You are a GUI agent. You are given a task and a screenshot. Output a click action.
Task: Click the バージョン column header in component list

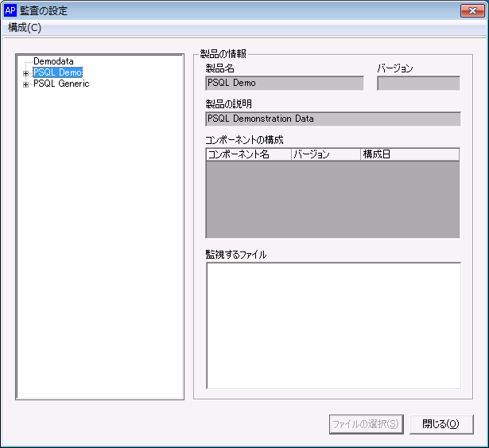pos(325,154)
